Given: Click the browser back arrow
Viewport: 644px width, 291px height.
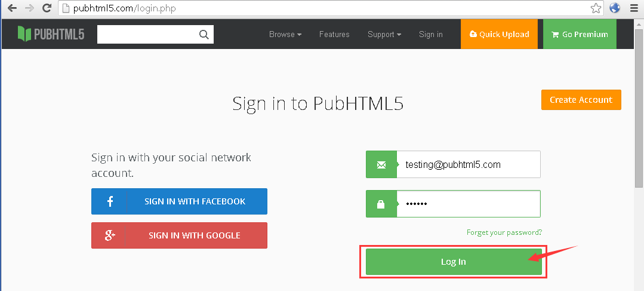Looking at the screenshot, I should (x=11, y=8).
